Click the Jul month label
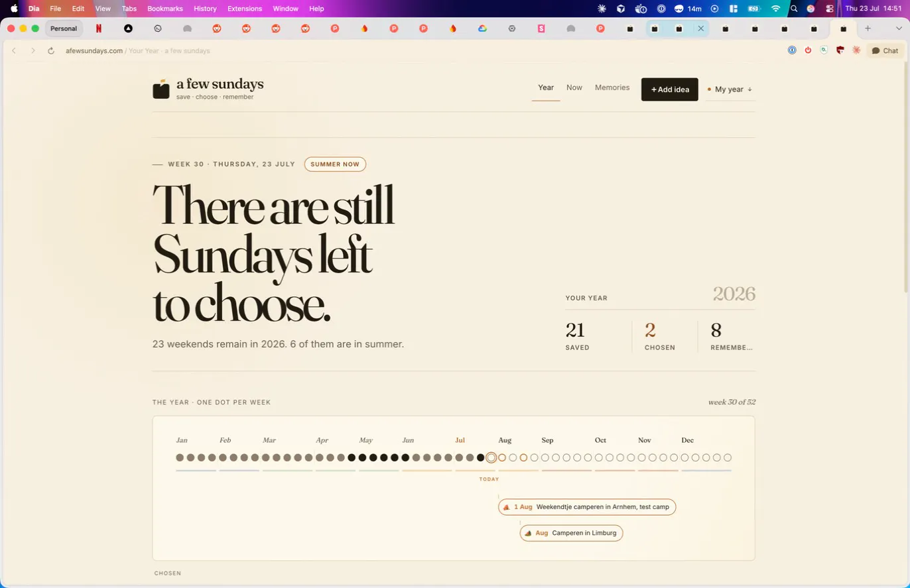The height and width of the screenshot is (588, 910). (460, 440)
